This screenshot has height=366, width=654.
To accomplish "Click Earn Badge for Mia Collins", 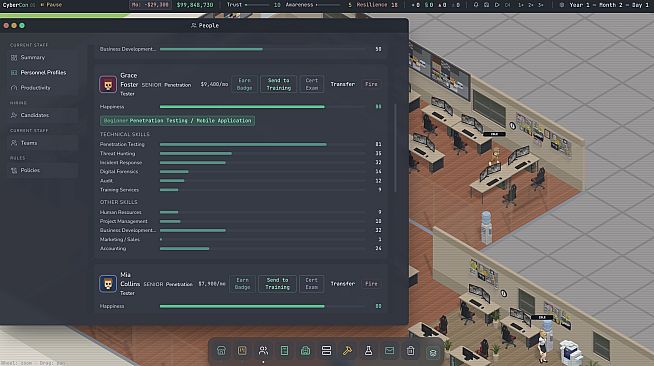I will tap(242, 284).
